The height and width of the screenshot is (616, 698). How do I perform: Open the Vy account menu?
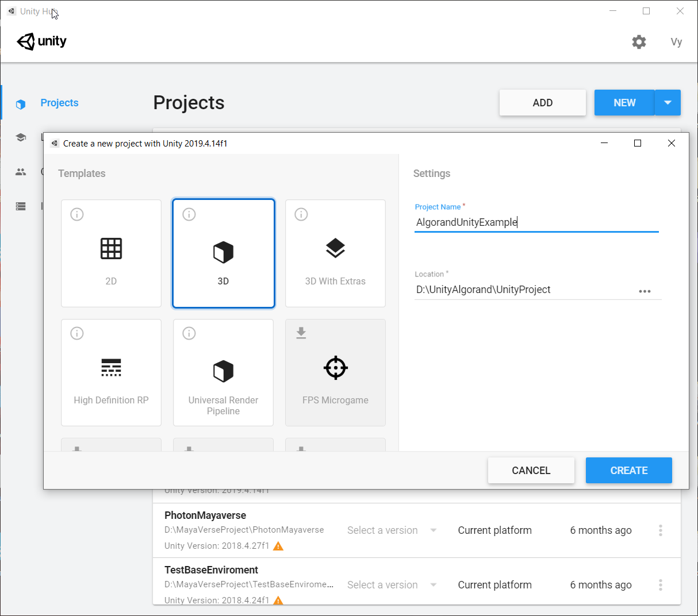(676, 42)
